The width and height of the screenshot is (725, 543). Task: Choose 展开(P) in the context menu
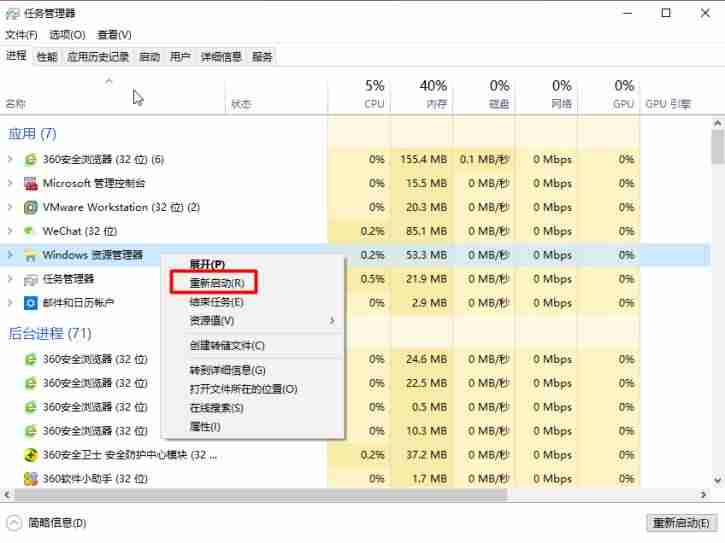(207, 265)
